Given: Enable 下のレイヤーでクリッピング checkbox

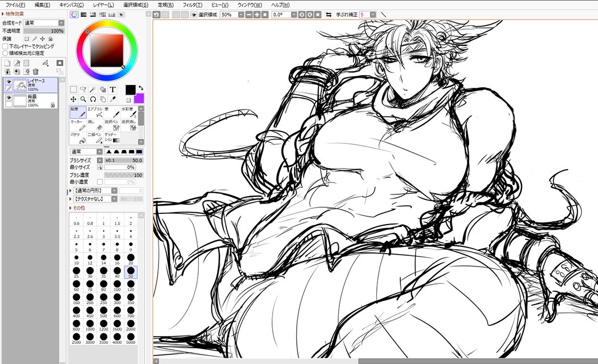Looking at the screenshot, I should tap(5, 46).
